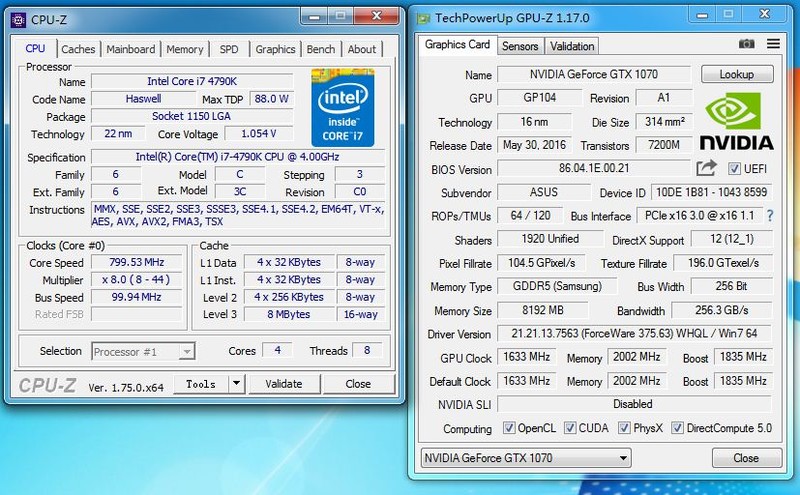Click the Core Speed value 799.53 MHz

coord(137,262)
